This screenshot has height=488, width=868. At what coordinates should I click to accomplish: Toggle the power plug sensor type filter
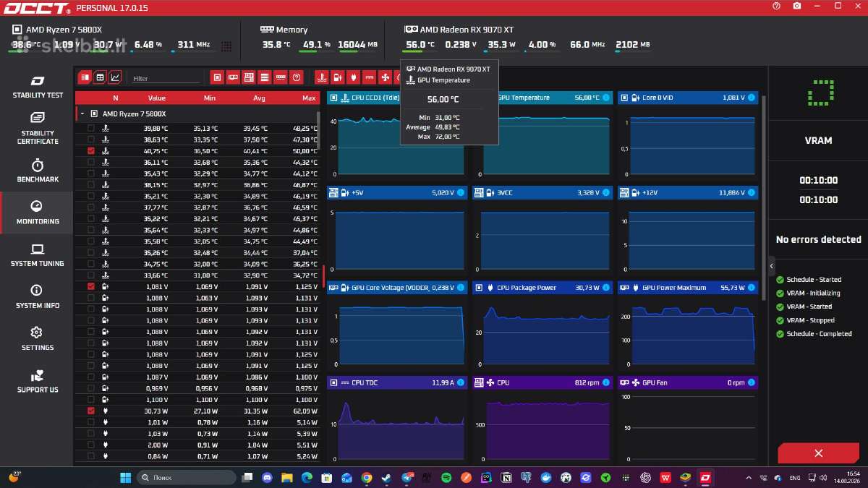click(353, 77)
